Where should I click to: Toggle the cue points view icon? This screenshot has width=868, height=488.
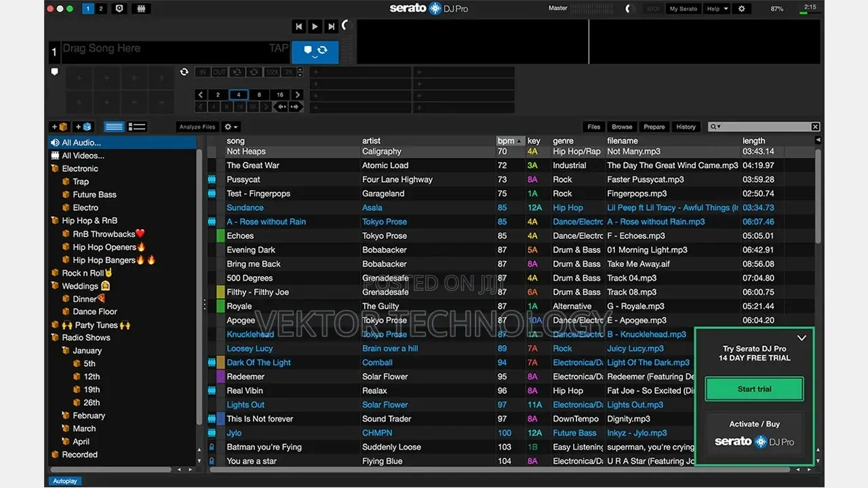point(119,9)
